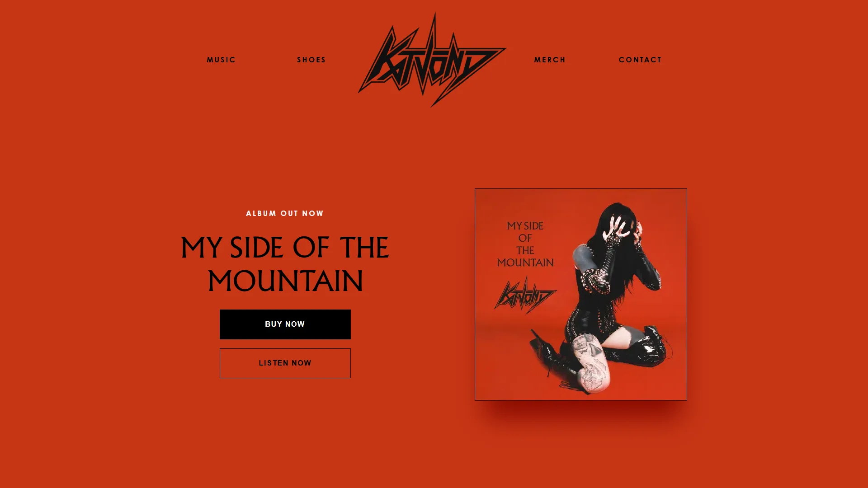Click the Kat Von D header logo

click(x=432, y=60)
